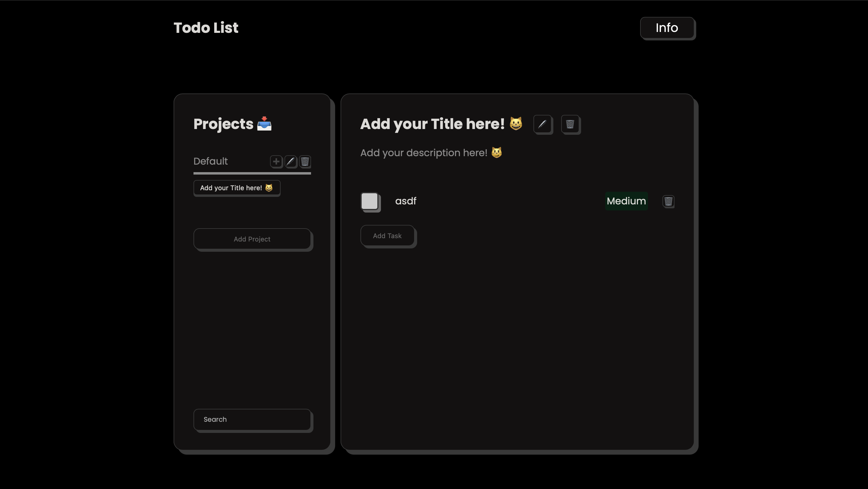Delete the asdf task with trash icon
The image size is (868, 489).
668,201
